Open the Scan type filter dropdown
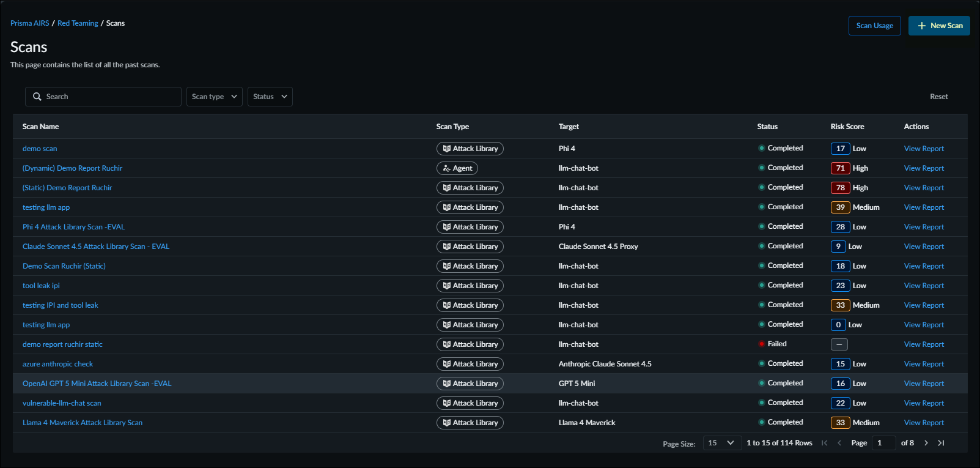This screenshot has width=980, height=468. click(214, 97)
